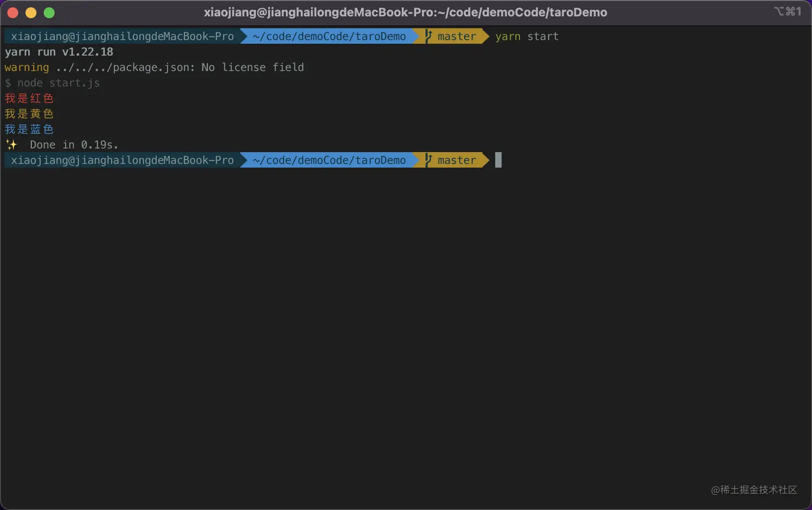Close the terminal window with red button
This screenshot has width=812, height=510.
pyautogui.click(x=13, y=12)
